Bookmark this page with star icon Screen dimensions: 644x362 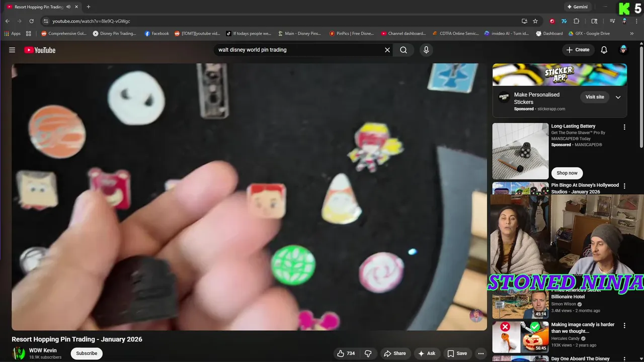[x=535, y=21]
